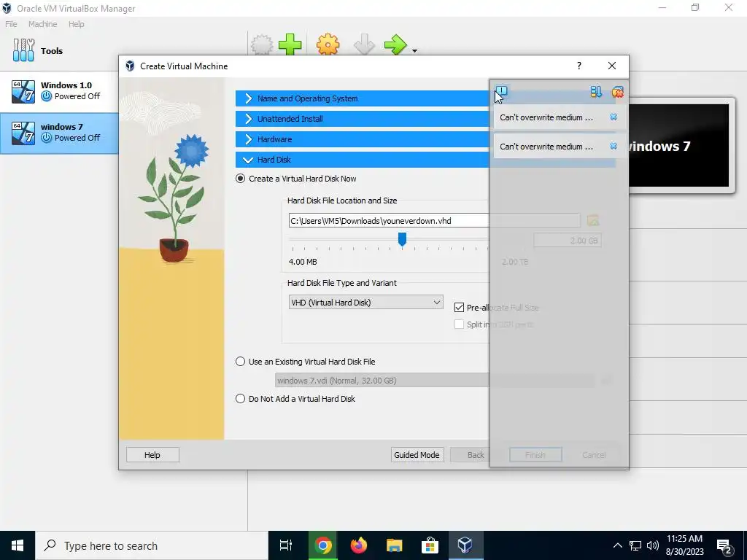747x560 pixels.
Task: Select Create a Virtual Hard Disk Now
Action: point(241,179)
